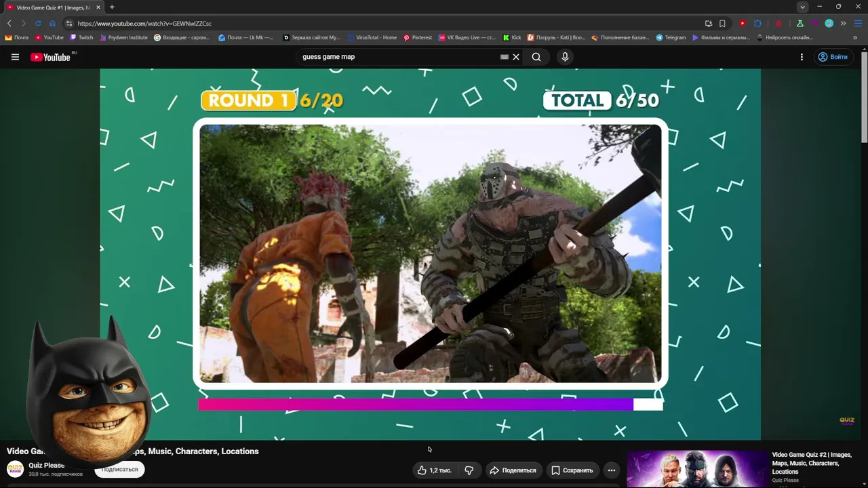
Task: Open the Twitch bookmark
Action: [81, 37]
